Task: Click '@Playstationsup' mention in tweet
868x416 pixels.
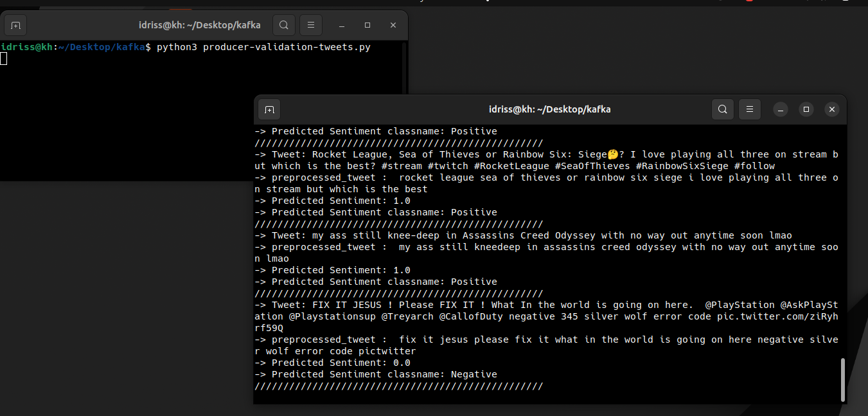Action: (x=332, y=317)
